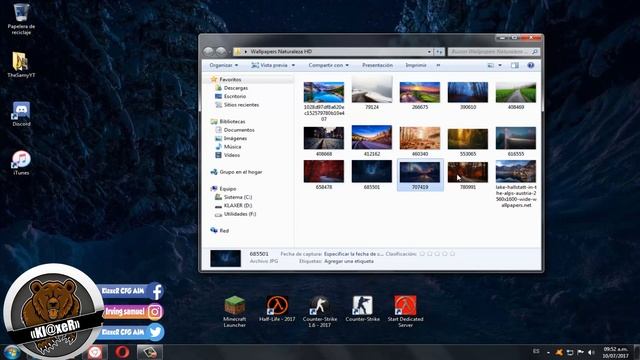Screen dimensions: 640x360
Task: Open the Organizar dropdown menu
Action: [x=223, y=65]
